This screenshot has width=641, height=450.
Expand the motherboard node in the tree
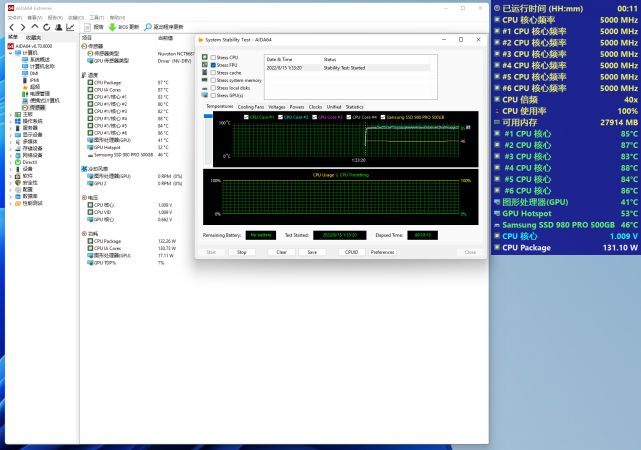pyautogui.click(x=11, y=114)
